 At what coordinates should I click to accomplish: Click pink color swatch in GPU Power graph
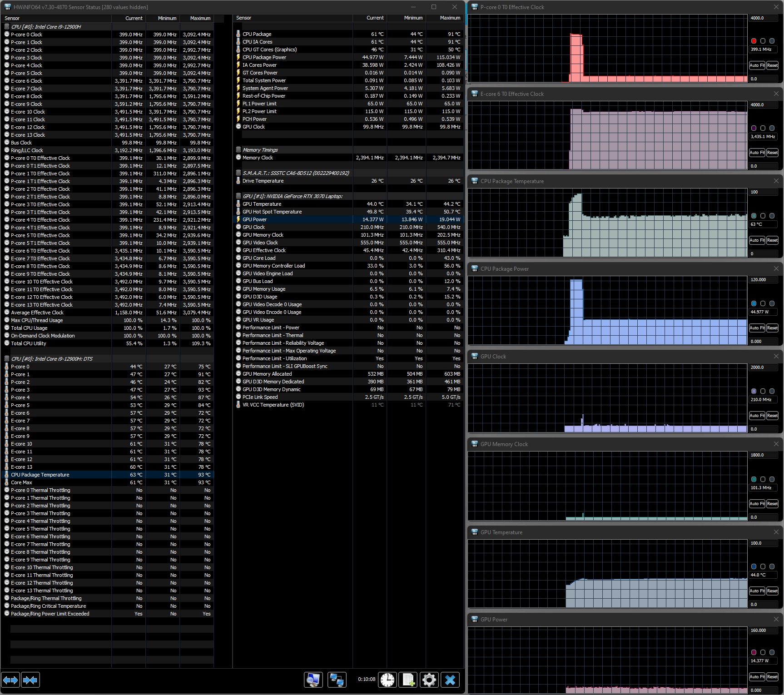754,652
